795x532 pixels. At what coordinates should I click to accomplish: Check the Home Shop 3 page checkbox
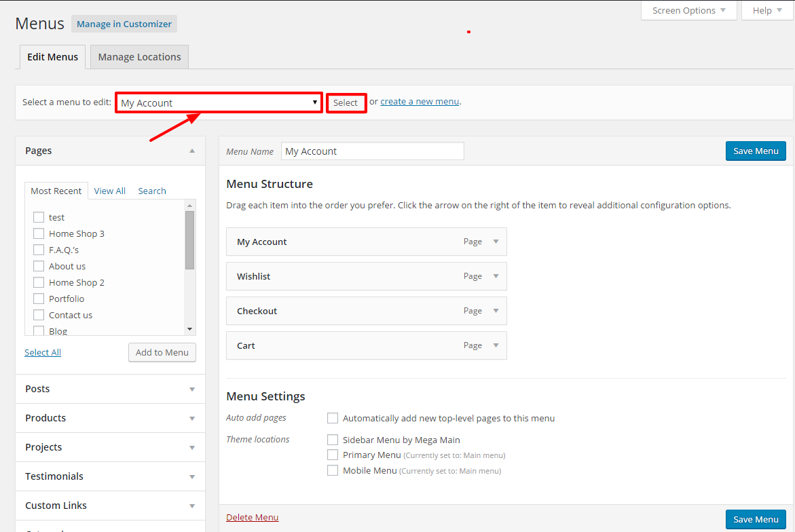39,233
